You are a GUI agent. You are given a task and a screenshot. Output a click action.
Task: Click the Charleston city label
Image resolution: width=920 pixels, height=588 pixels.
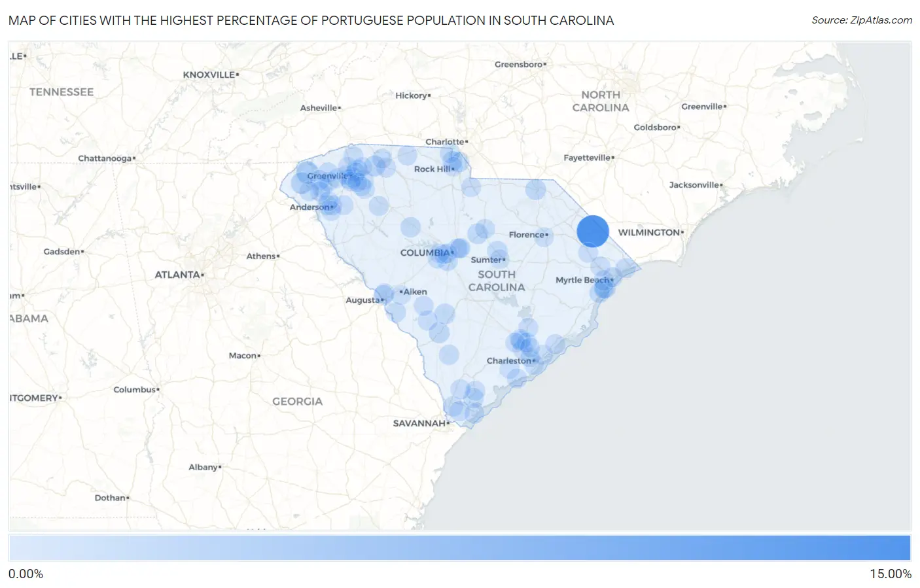[510, 360]
